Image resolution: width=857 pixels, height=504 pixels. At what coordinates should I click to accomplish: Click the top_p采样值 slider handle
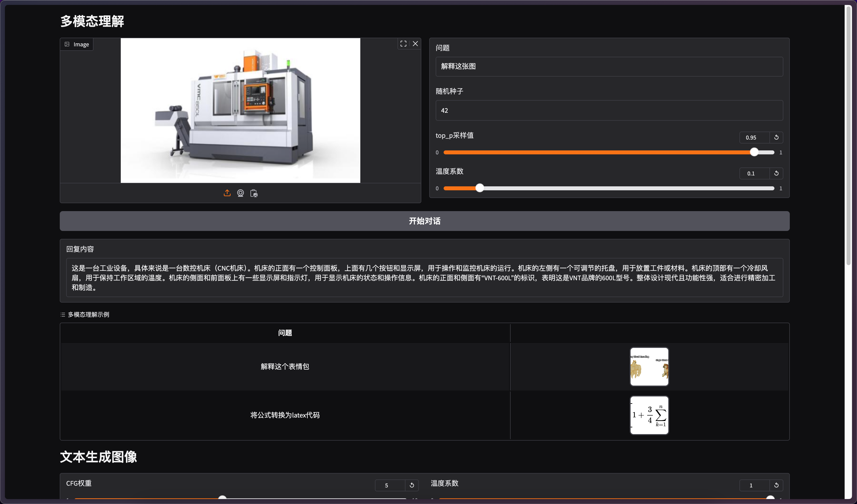(x=754, y=152)
